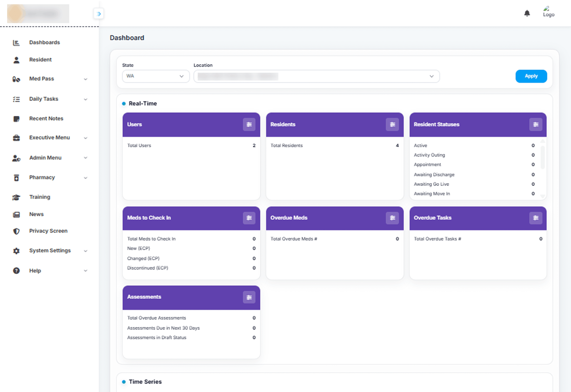
Task: Open the Dashboards menu item
Action: [x=44, y=42]
